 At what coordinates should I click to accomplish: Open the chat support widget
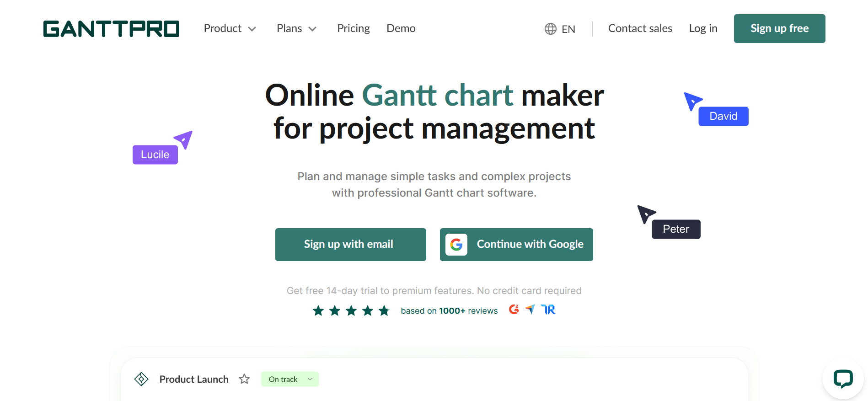(x=843, y=379)
